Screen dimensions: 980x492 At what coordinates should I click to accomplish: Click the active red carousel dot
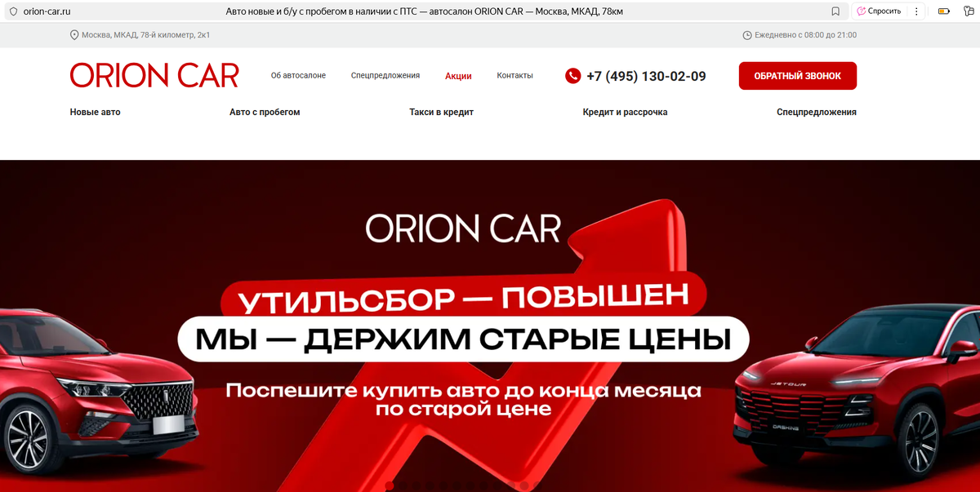tap(390, 485)
